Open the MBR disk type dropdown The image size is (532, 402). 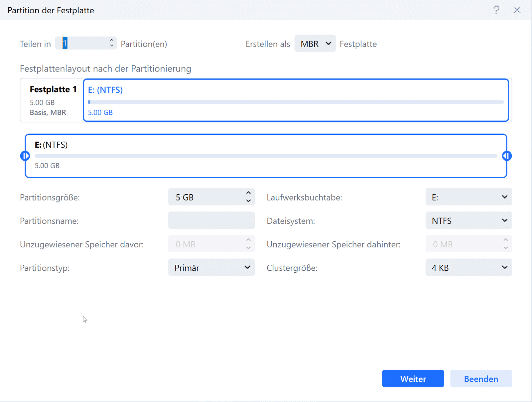(315, 43)
